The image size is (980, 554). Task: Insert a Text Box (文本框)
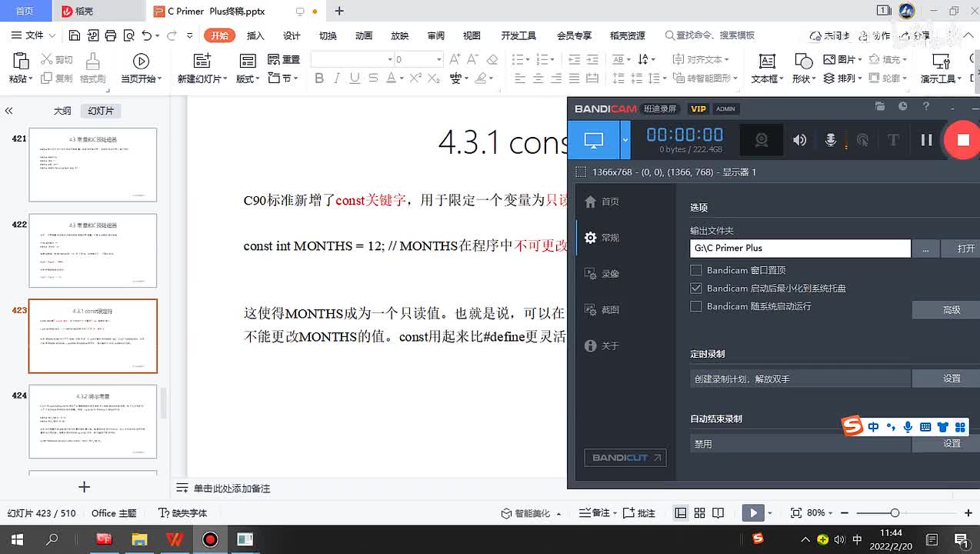[767, 68]
